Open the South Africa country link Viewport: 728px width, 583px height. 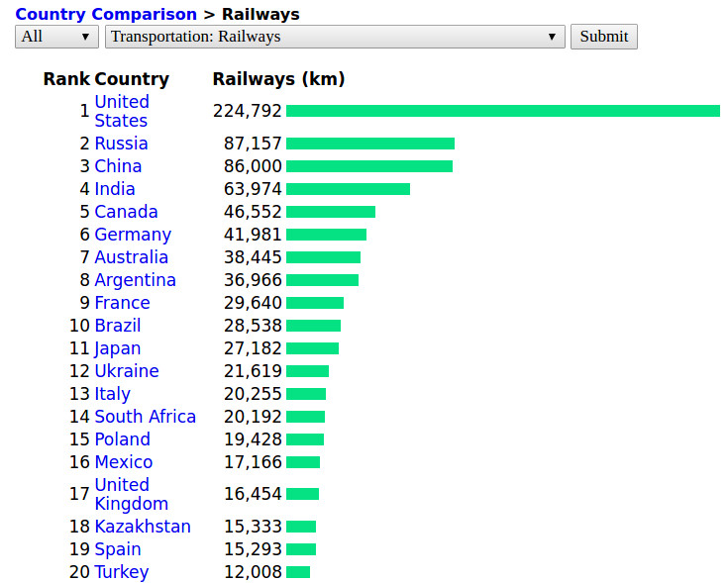146,416
